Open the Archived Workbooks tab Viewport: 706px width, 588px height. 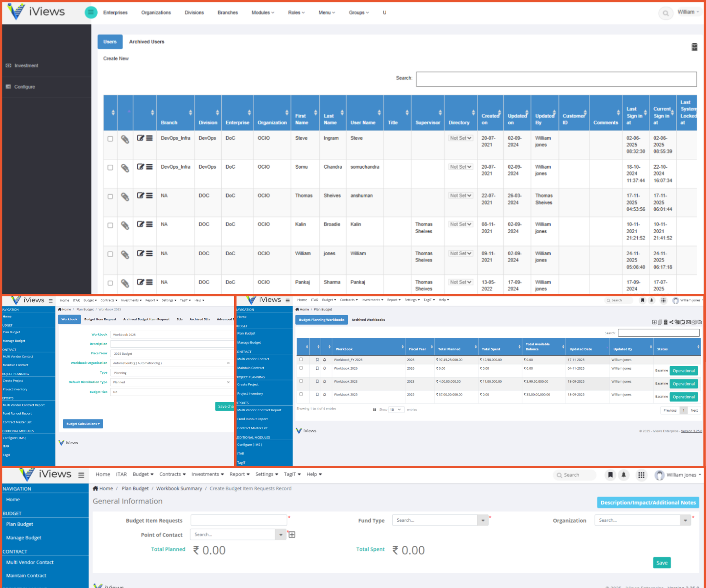point(368,320)
